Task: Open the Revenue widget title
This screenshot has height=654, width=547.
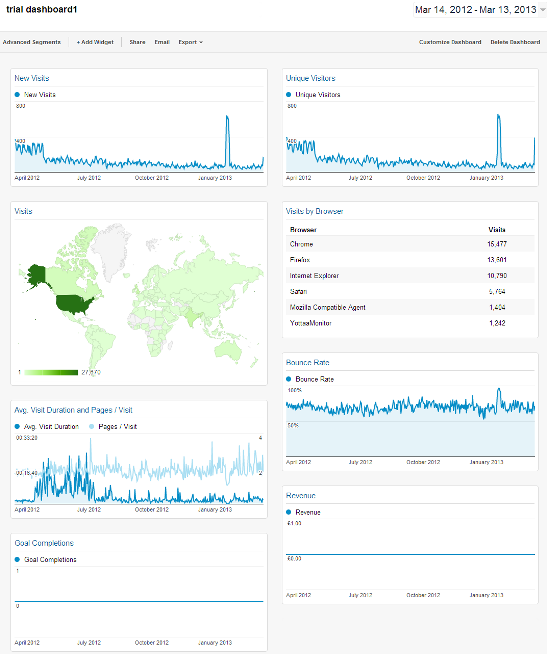Action: [x=300, y=496]
